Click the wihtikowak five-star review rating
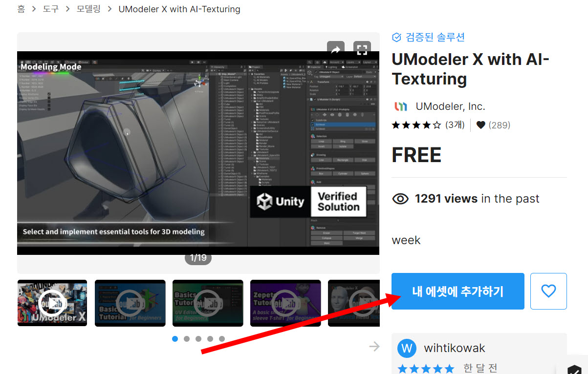The height and width of the screenshot is (374, 588). [426, 369]
